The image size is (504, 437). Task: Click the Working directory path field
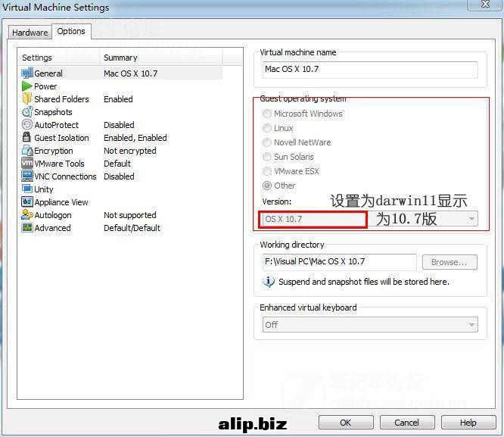tap(340, 262)
